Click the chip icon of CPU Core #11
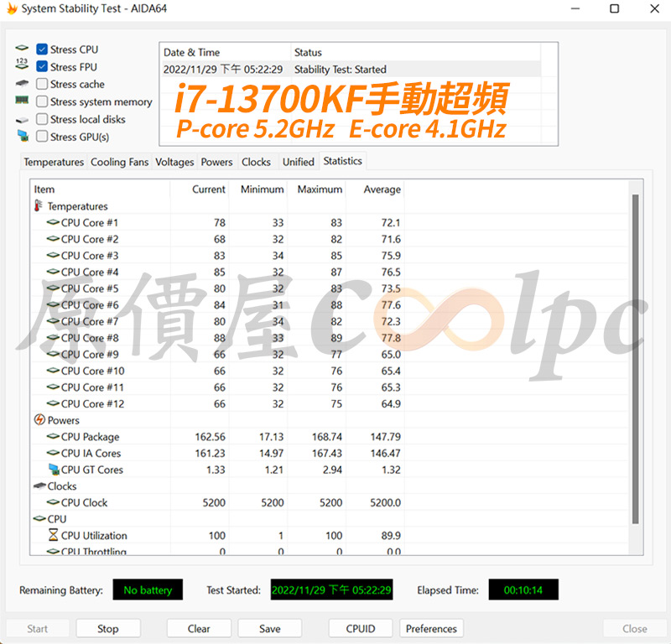 click(x=53, y=387)
